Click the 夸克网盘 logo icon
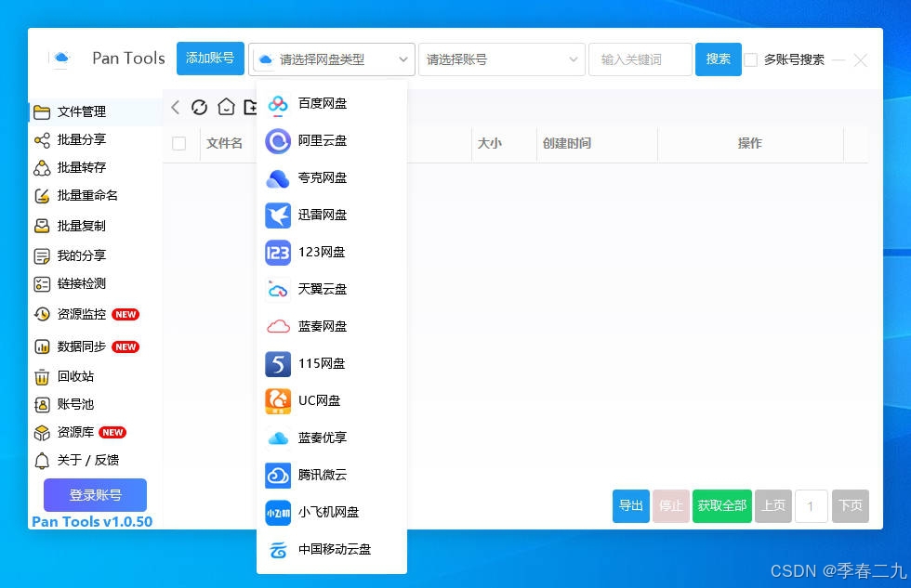 click(278, 178)
